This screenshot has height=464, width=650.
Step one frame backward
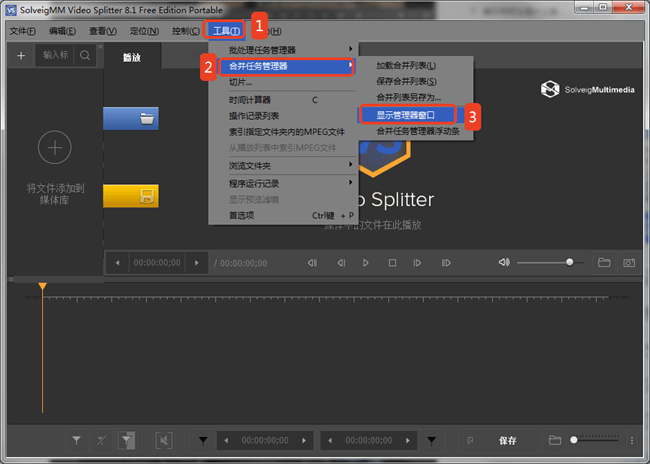tap(341, 263)
